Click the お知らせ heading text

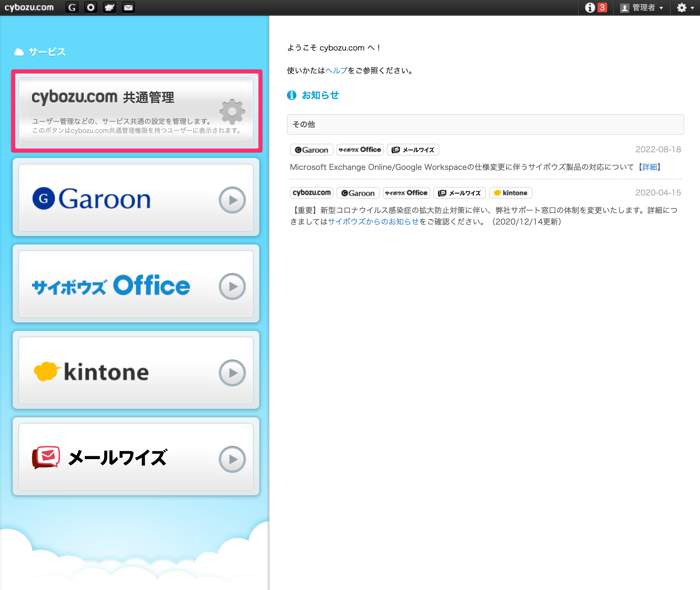point(320,95)
